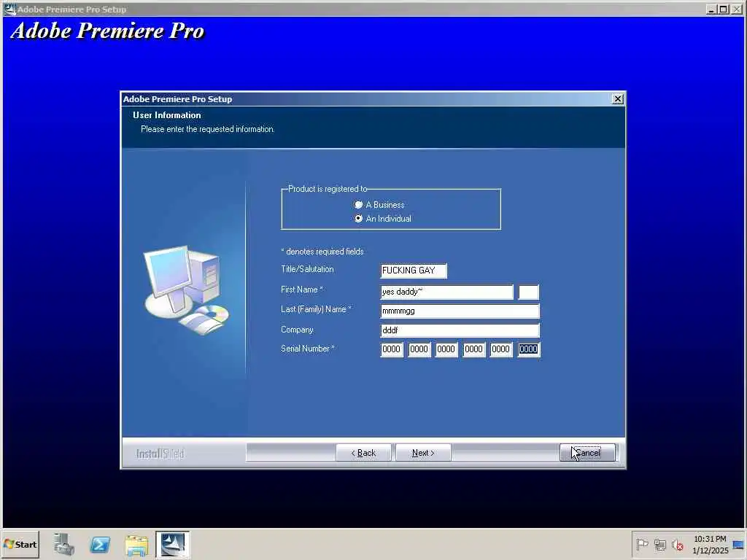The image size is (747, 560).
Task: Close the Adobe Premiere Pro Setup dialog
Action: coord(617,98)
